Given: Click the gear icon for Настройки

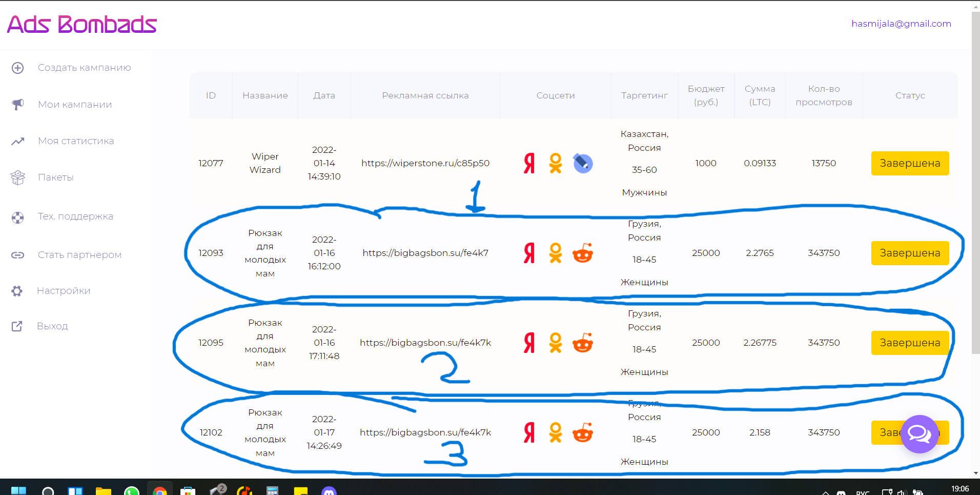Looking at the screenshot, I should tap(17, 291).
